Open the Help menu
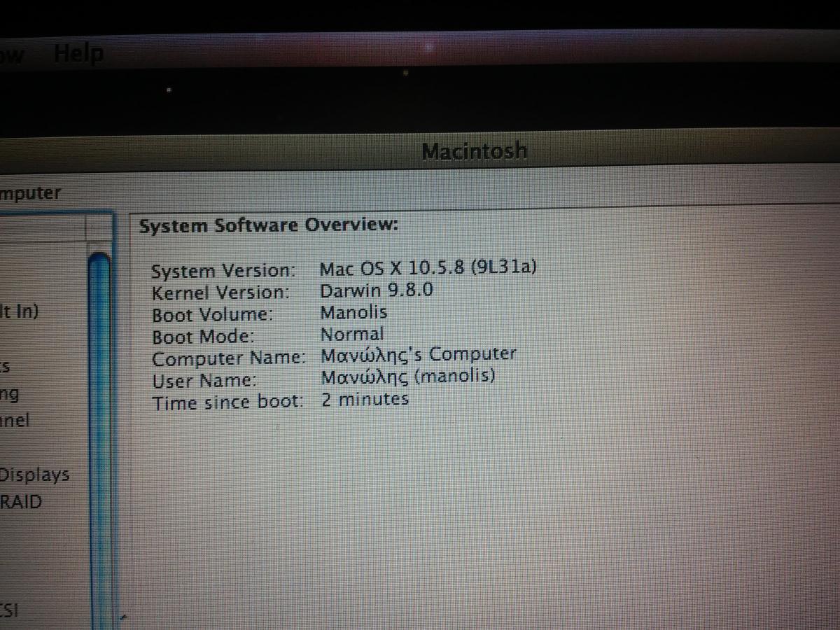 click(79, 53)
